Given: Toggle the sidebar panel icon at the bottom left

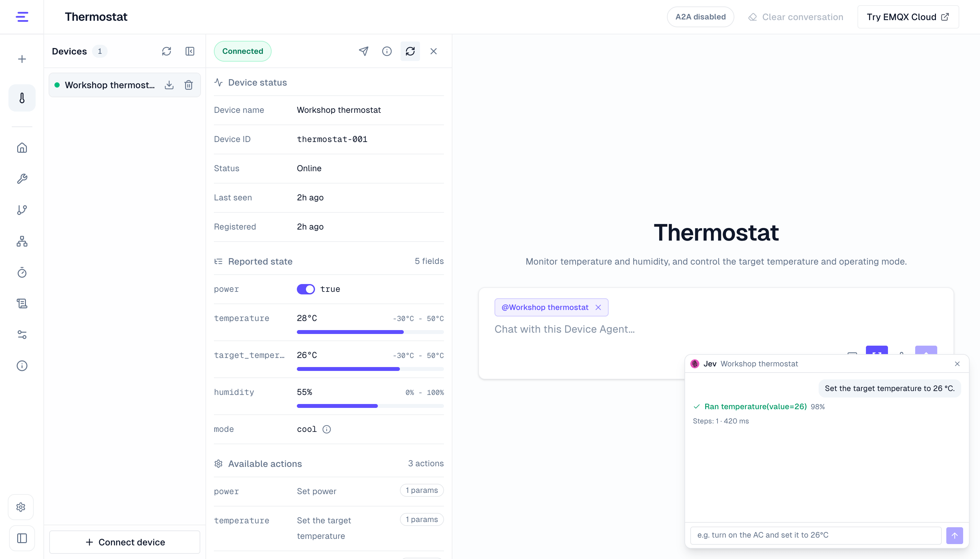Looking at the screenshot, I should click(x=22, y=538).
